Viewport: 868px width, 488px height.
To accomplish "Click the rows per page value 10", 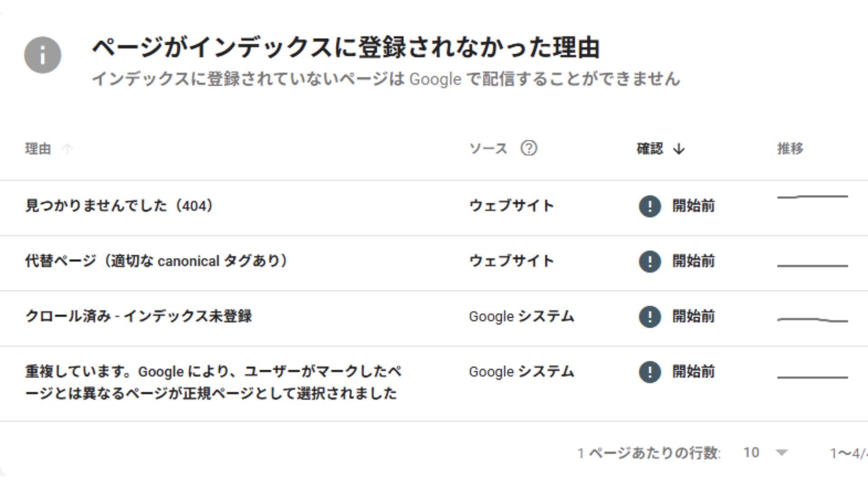I will [751, 452].
